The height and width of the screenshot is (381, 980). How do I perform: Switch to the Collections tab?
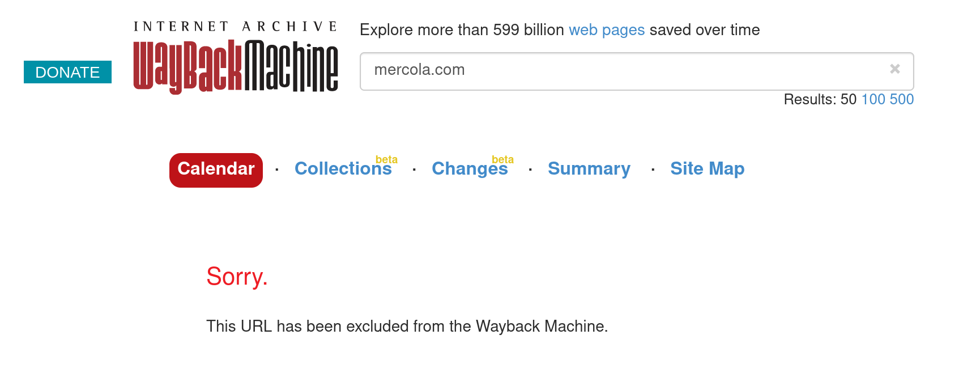pyautogui.click(x=342, y=170)
